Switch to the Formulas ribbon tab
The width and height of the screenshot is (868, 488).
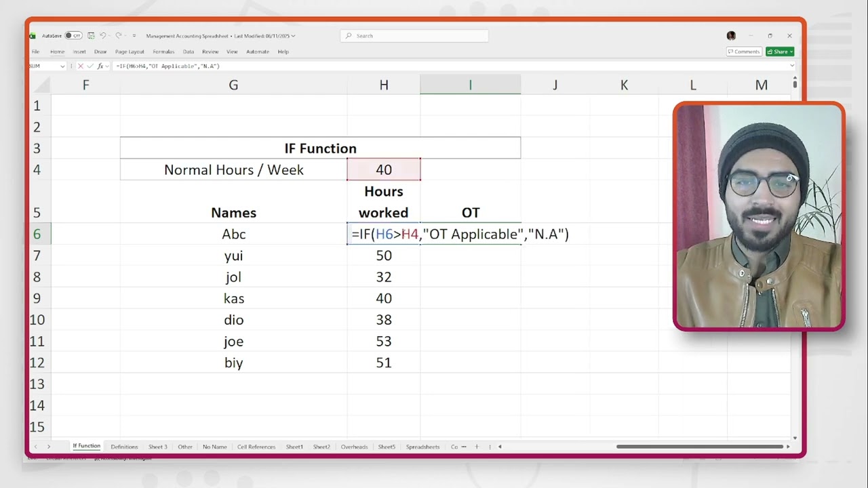[x=163, y=52]
